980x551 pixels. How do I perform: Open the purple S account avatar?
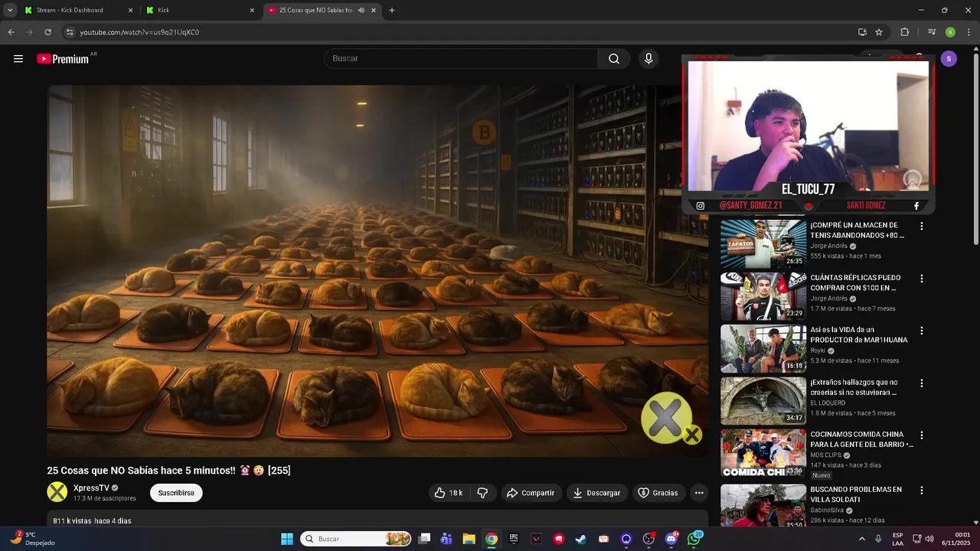[x=949, y=59]
